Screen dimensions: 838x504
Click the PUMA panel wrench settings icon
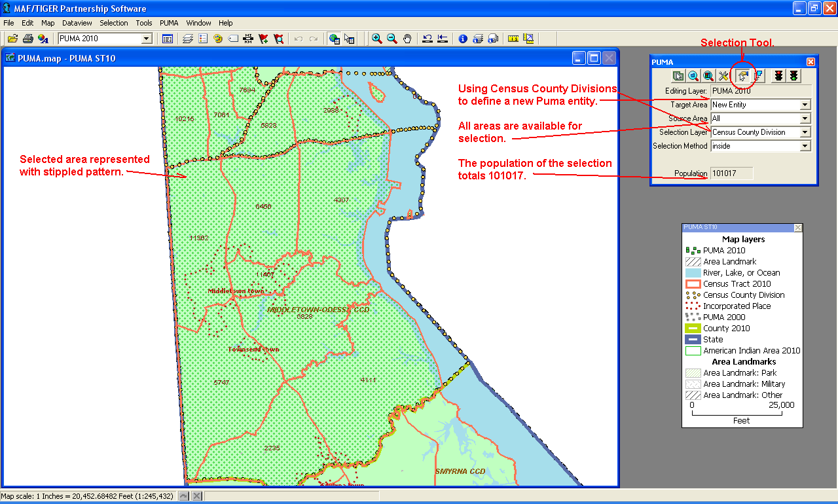pyautogui.click(x=723, y=76)
